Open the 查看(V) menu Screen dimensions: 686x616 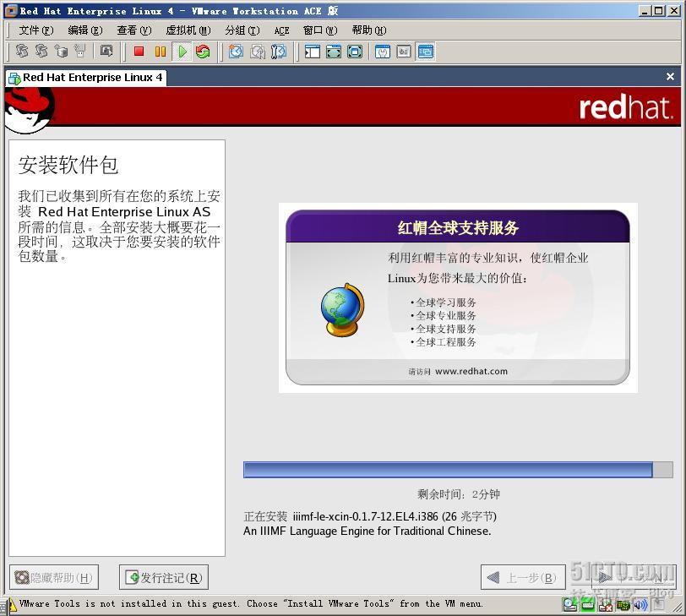click(x=133, y=30)
